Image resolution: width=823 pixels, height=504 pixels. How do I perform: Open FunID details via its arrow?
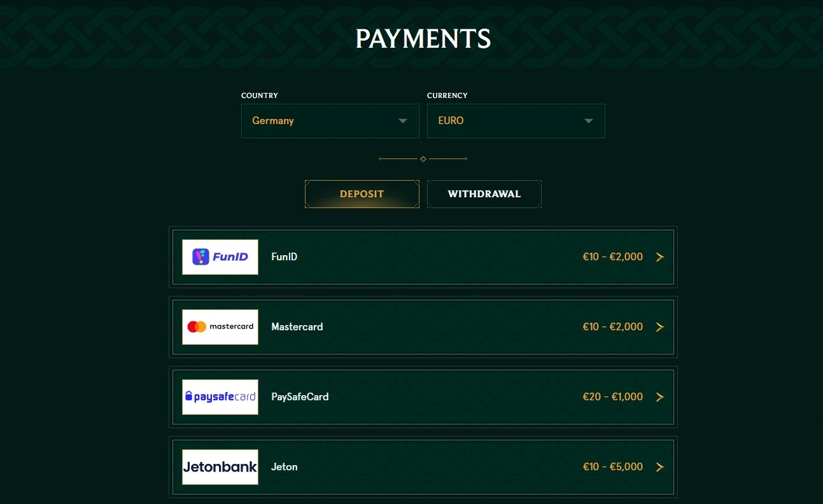point(660,257)
